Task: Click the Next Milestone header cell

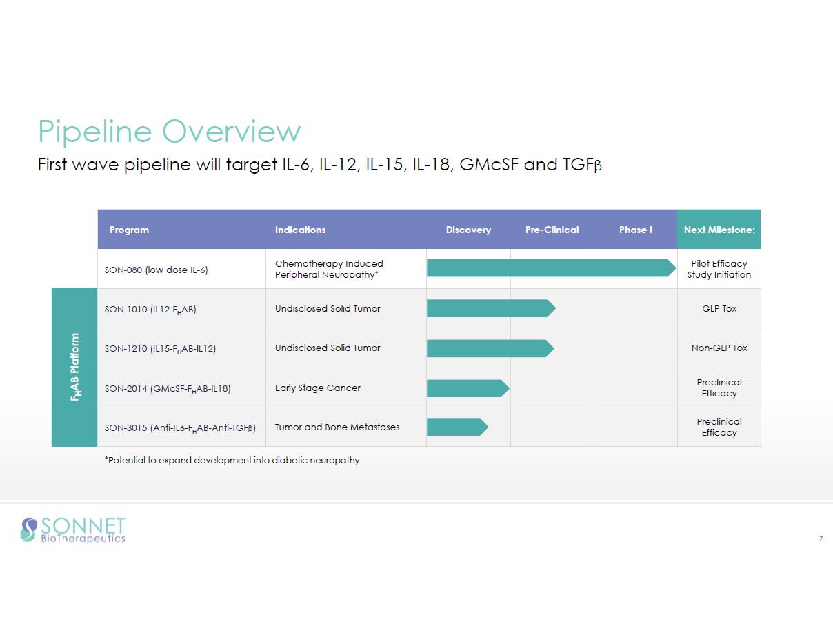Action: coord(719,230)
